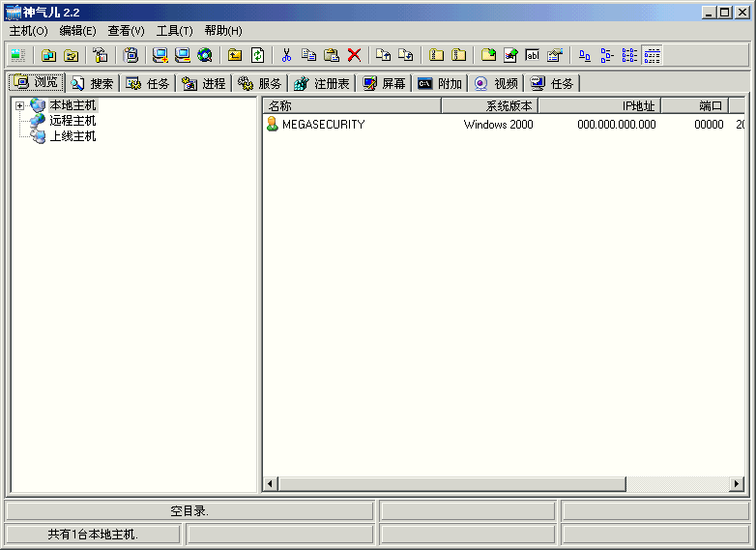Viewport: 756px width, 550px height.
Task: Click the up-one-folder toolbar icon
Action: tap(235, 56)
